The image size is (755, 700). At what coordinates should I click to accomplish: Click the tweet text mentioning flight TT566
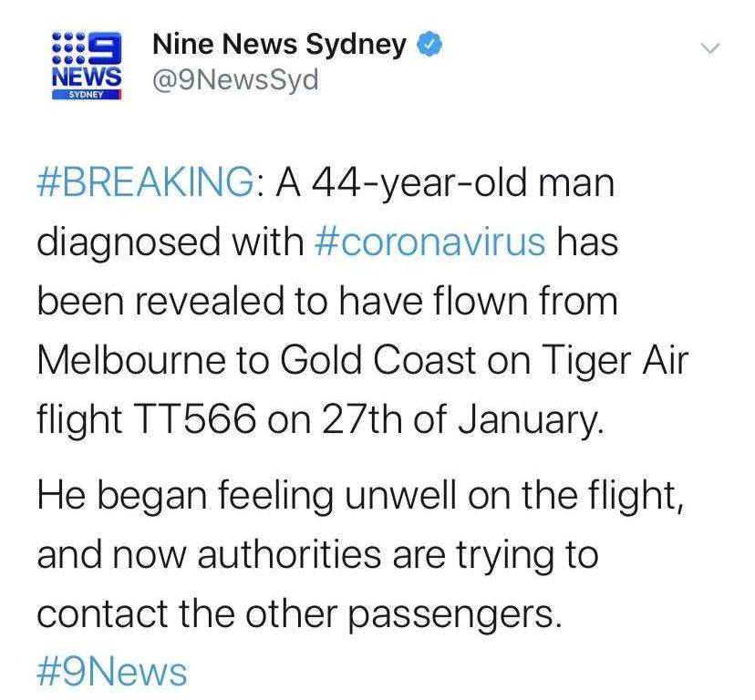(x=363, y=301)
